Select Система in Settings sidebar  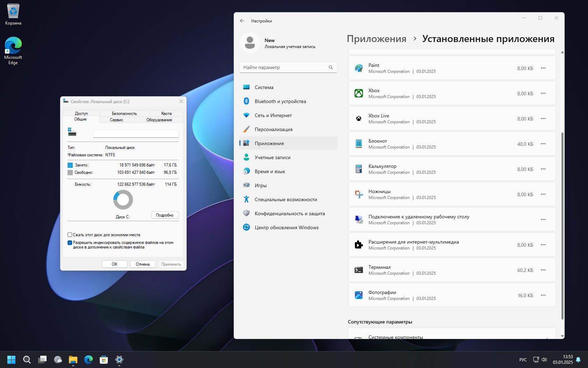(x=288, y=87)
